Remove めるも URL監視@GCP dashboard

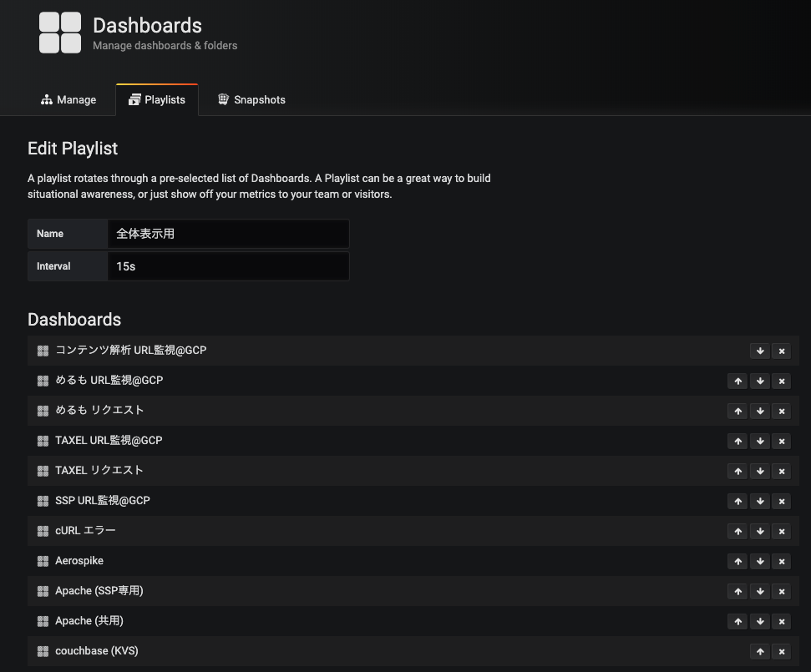click(782, 381)
